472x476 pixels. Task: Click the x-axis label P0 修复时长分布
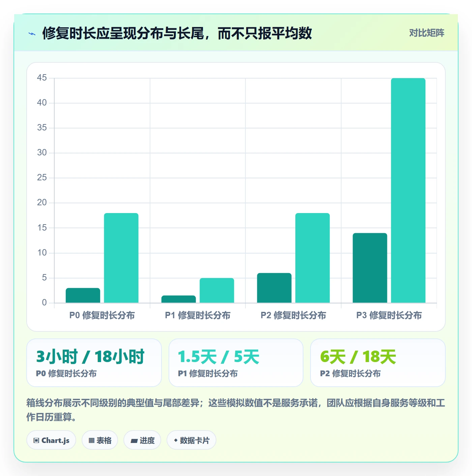click(x=102, y=316)
